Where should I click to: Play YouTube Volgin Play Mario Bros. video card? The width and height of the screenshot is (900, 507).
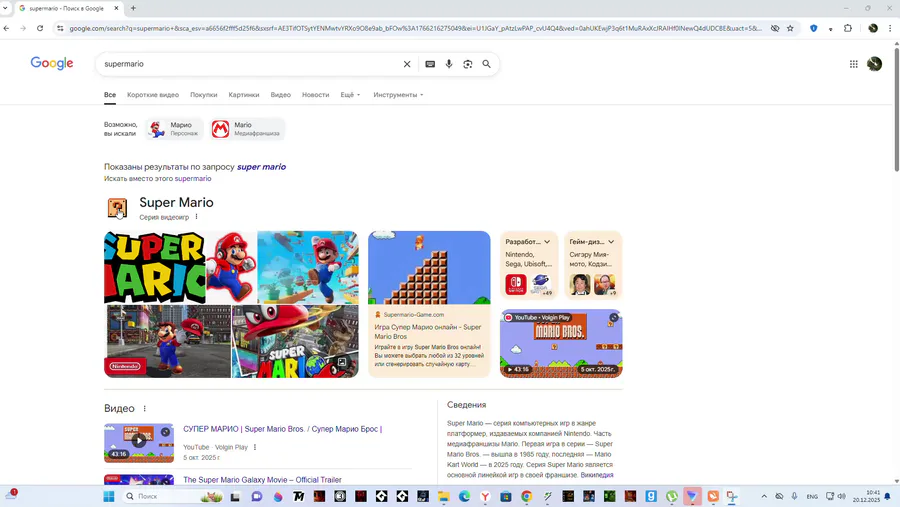(x=561, y=343)
